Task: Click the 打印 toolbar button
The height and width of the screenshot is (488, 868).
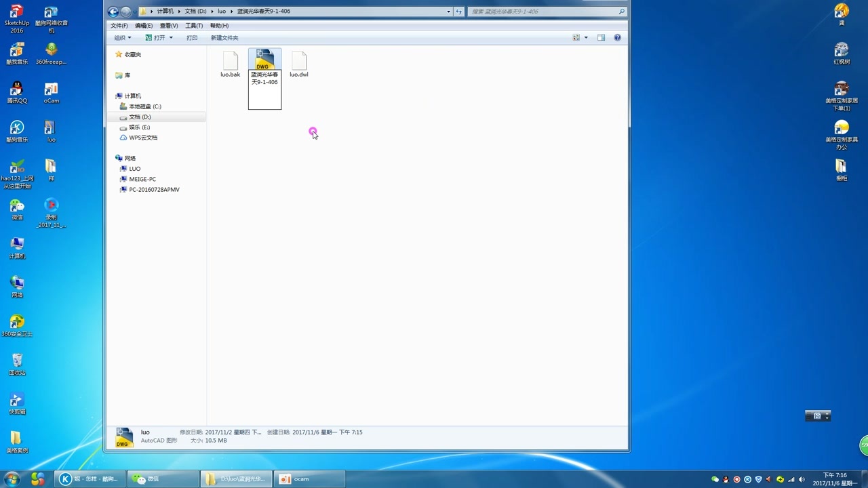Action: 192,38
